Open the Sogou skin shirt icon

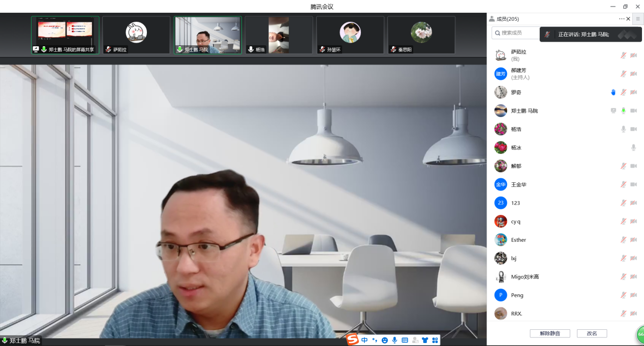pos(425,340)
